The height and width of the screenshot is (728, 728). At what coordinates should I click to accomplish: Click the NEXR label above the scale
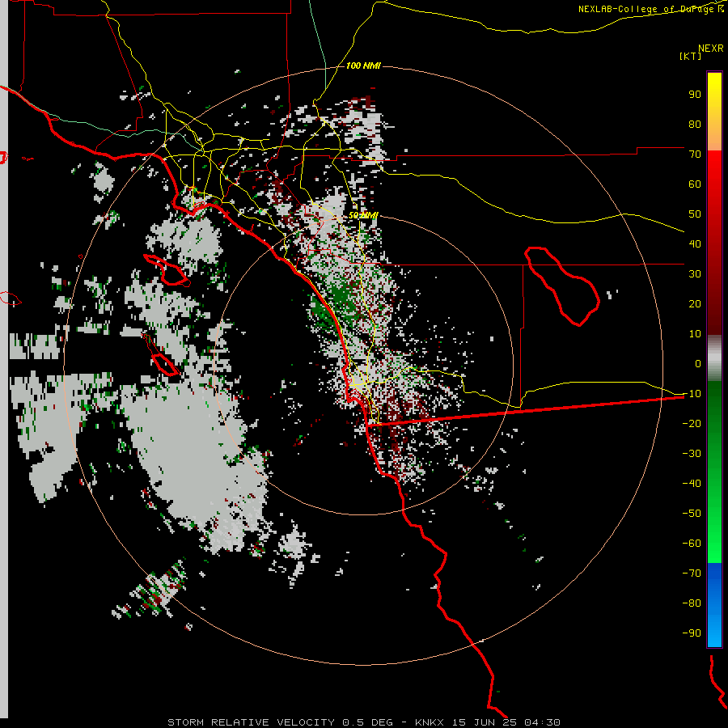711,49
